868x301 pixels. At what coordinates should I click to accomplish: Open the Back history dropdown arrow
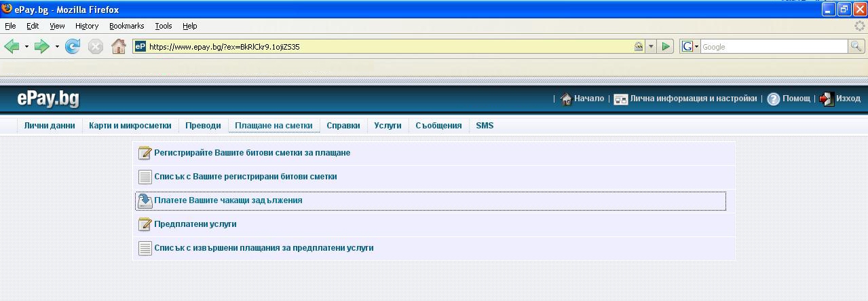[x=26, y=47]
